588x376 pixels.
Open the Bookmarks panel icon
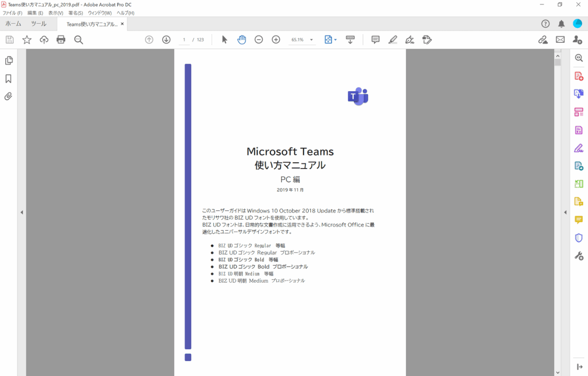pyautogui.click(x=8, y=78)
